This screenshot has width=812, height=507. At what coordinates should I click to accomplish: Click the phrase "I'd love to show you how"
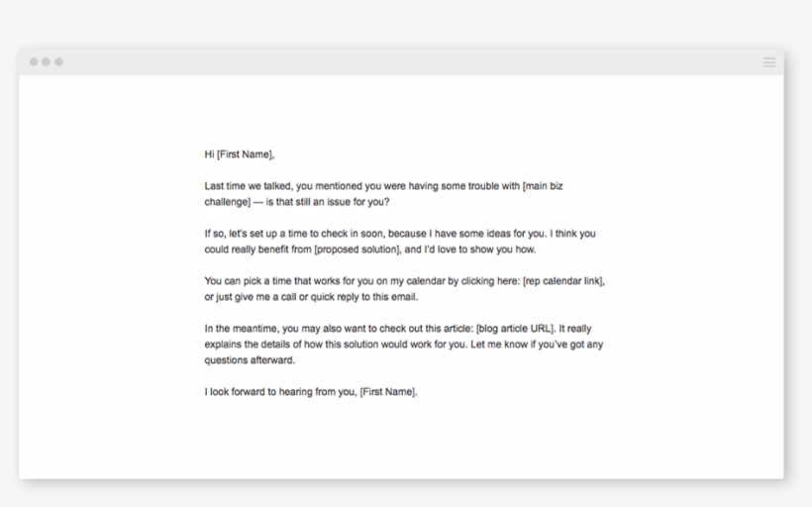pos(478,250)
